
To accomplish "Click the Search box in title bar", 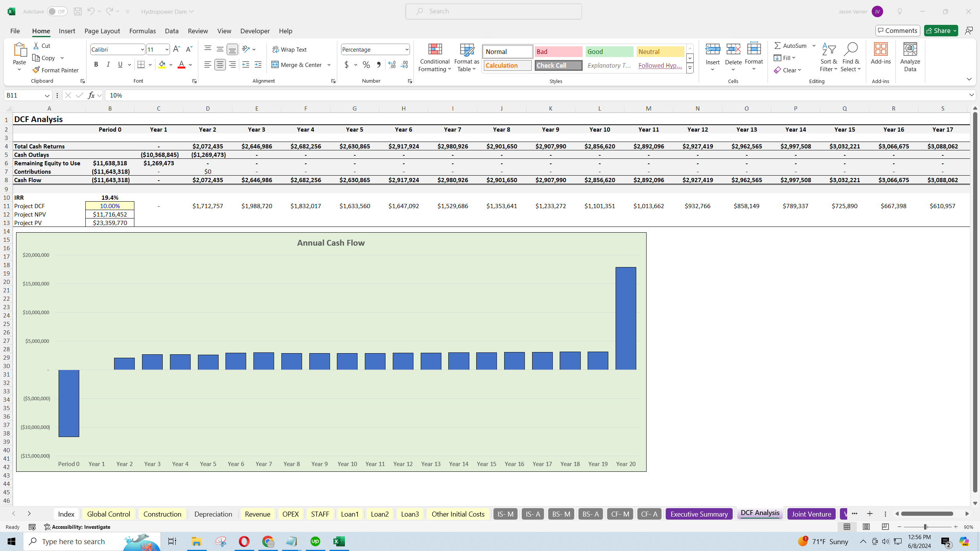I will coord(493,11).
